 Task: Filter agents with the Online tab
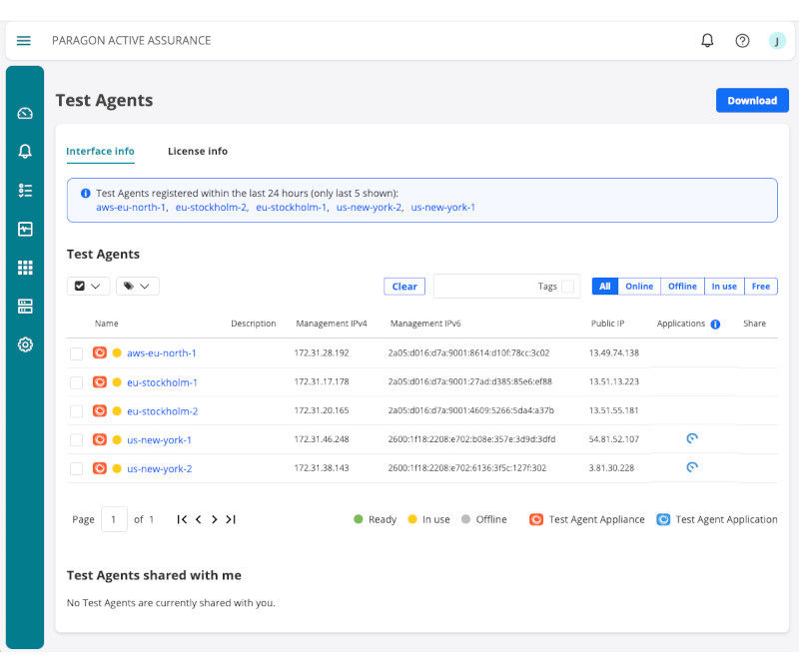click(639, 286)
